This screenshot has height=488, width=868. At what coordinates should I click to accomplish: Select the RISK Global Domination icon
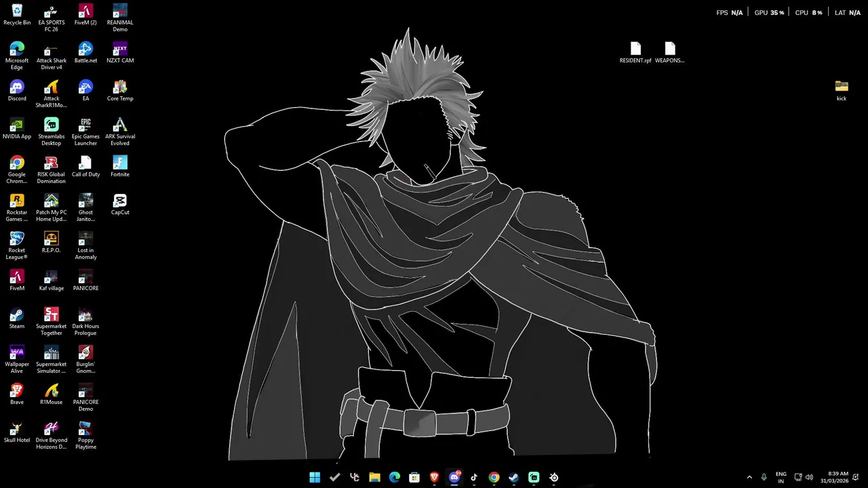click(52, 170)
